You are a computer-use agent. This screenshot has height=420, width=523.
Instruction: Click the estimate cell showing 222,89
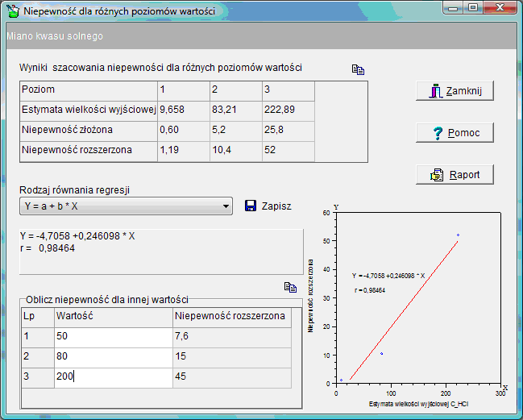(x=287, y=109)
